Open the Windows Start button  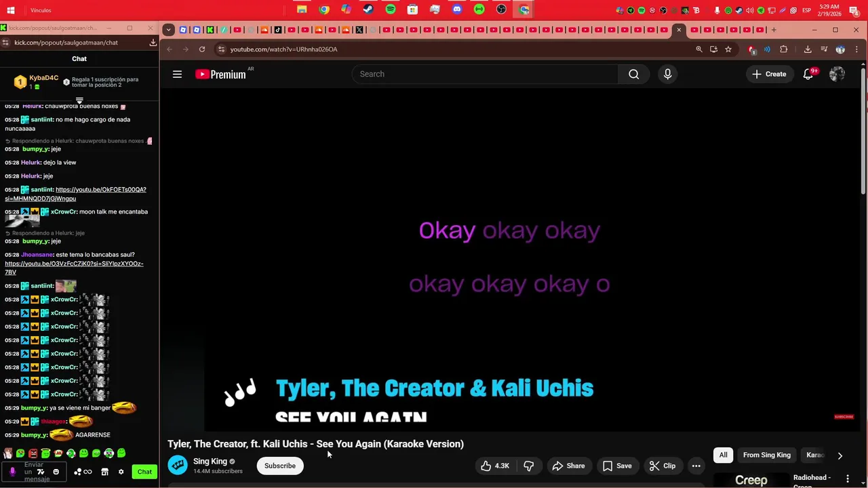click(11, 10)
